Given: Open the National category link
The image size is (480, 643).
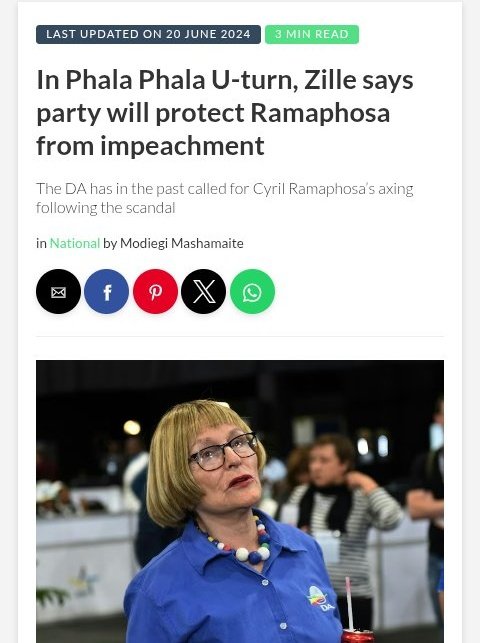Looking at the screenshot, I should [75, 243].
